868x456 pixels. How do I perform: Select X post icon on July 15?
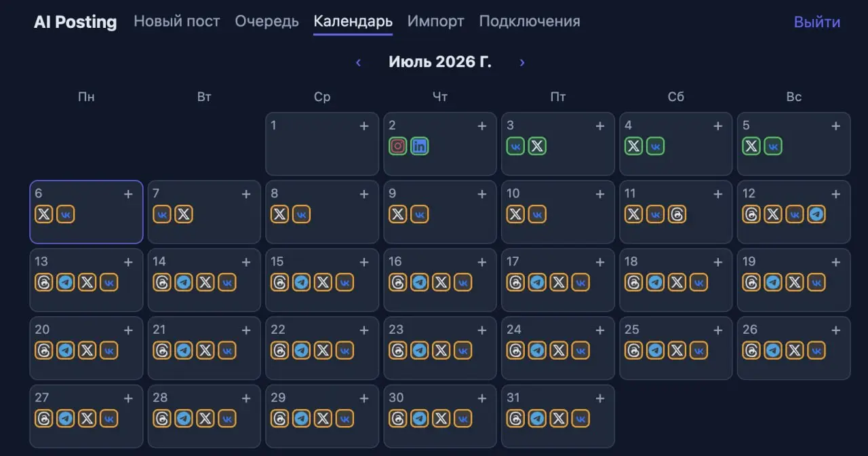pos(323,282)
